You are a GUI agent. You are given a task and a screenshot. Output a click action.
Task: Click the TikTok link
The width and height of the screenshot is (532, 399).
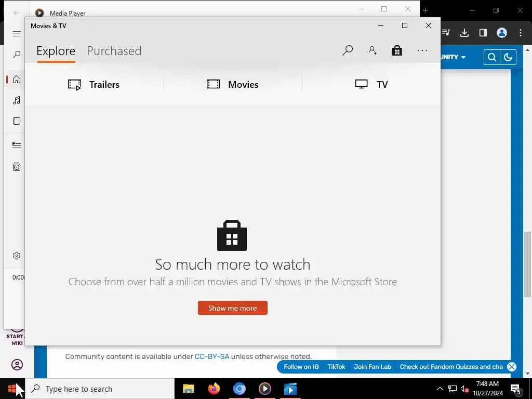pyautogui.click(x=336, y=366)
